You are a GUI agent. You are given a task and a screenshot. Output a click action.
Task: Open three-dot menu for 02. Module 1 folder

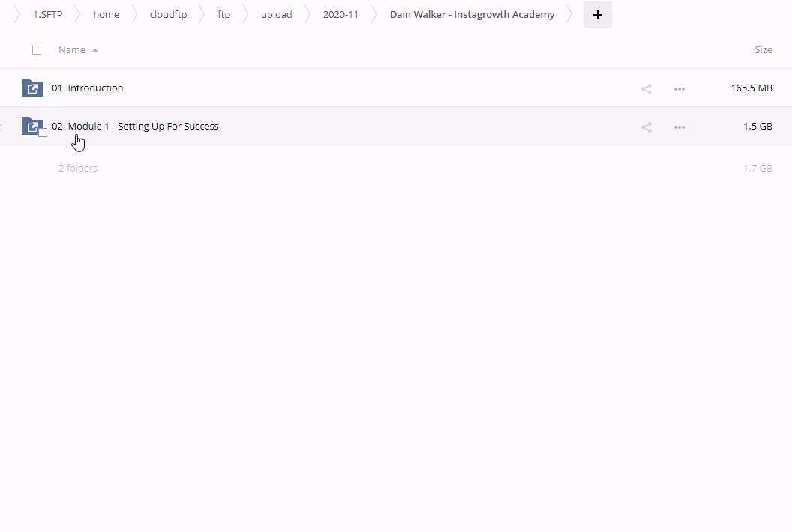coord(679,127)
